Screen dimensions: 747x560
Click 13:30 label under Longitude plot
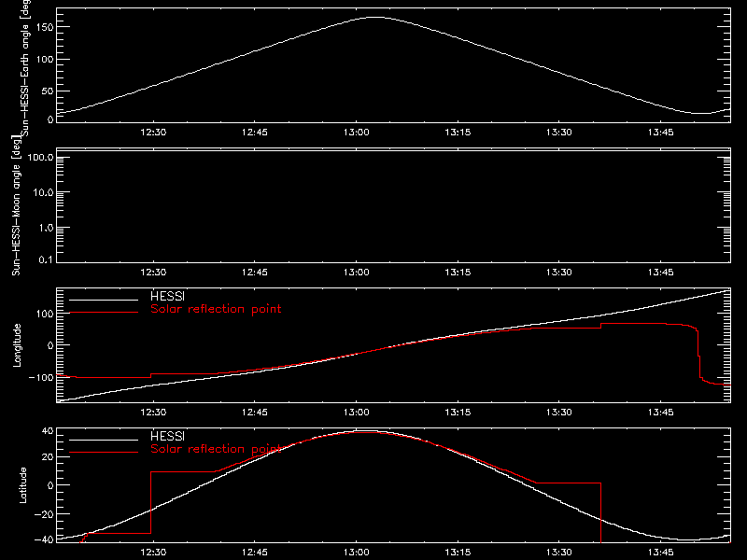coord(559,413)
